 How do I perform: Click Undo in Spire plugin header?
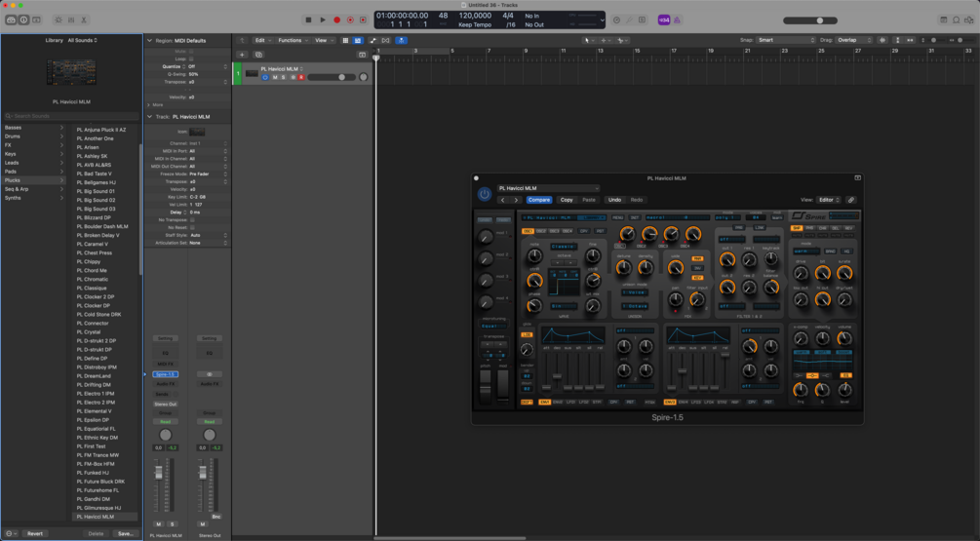615,200
